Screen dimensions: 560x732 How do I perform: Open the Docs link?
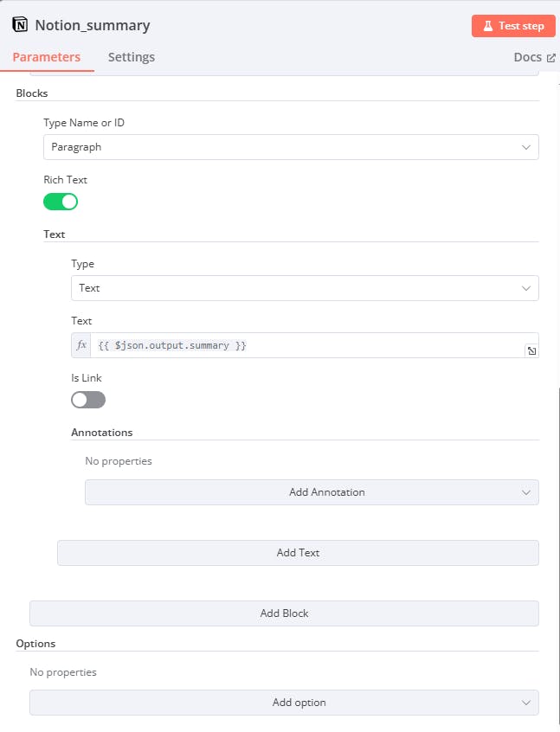pyautogui.click(x=527, y=57)
